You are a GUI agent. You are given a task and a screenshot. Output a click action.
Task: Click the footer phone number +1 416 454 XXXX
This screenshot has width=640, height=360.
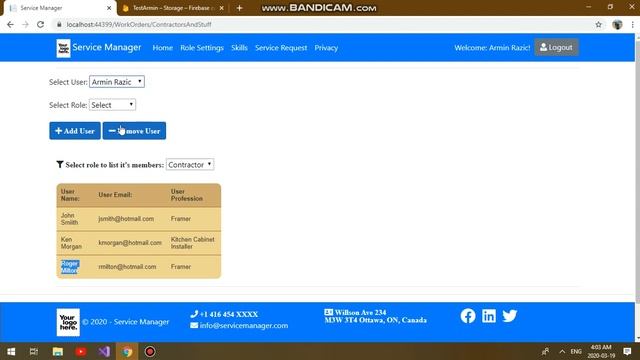tap(229, 314)
